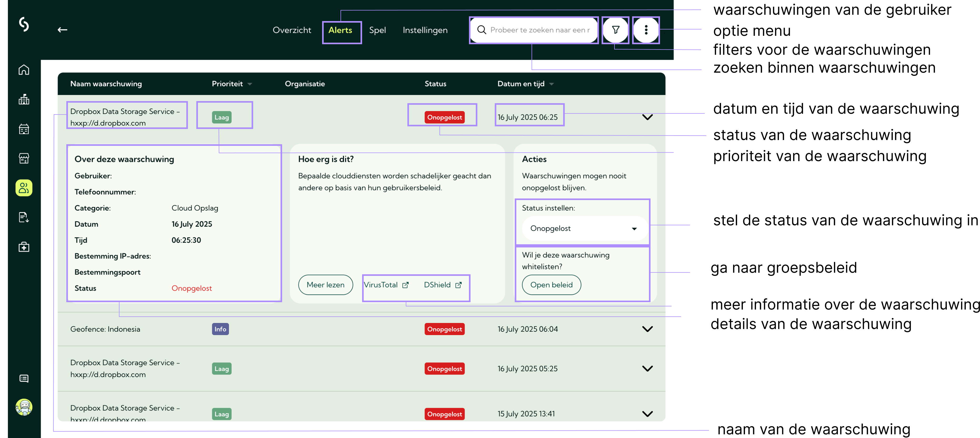
Task: Click the back arrow icon
Action: point(62,30)
